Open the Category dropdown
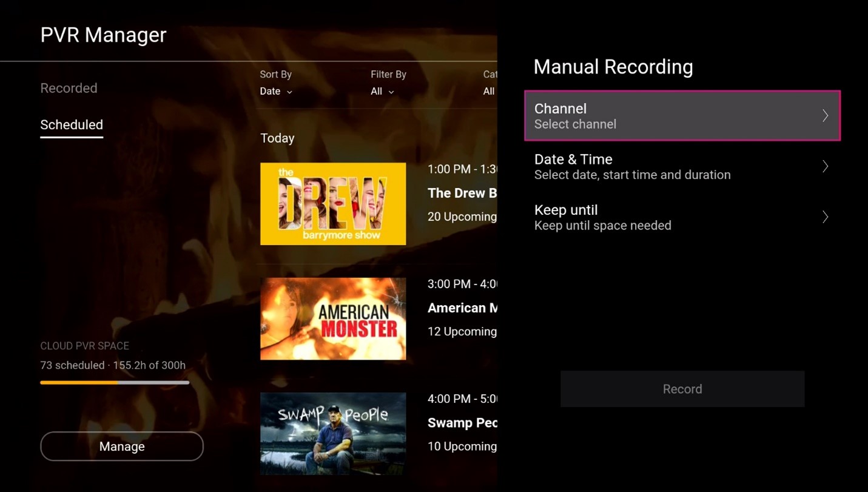 pos(489,91)
